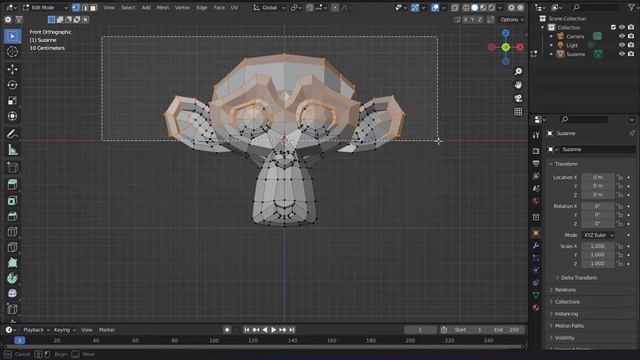The image size is (640, 360).
Task: Select the Transform tool
Action: click(12, 116)
